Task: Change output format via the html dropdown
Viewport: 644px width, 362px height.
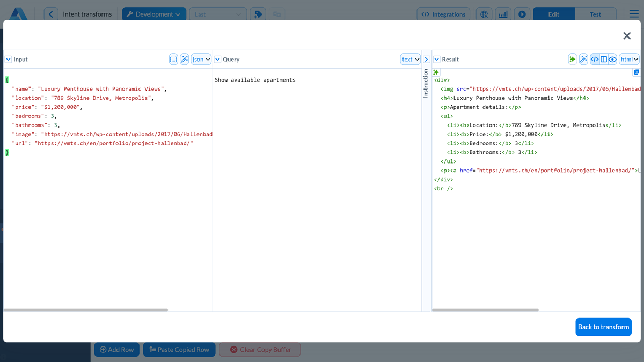Action: (x=628, y=59)
